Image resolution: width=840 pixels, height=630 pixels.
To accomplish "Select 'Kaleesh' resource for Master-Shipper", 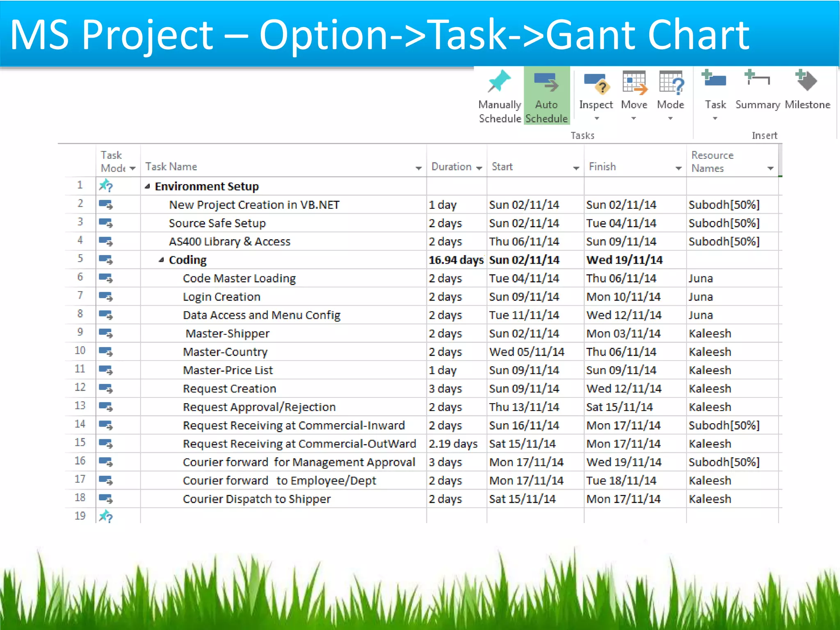I will tap(710, 333).
